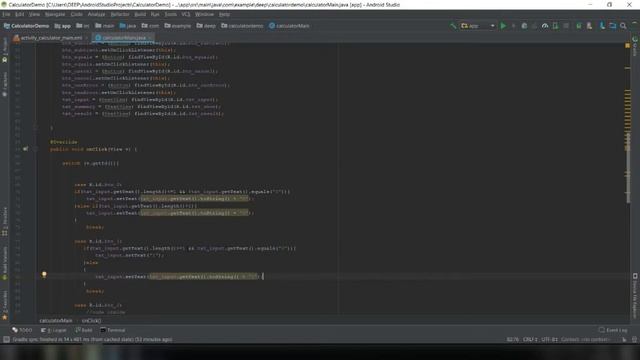
Task: Open the Terminal tool window
Action: click(x=113, y=330)
